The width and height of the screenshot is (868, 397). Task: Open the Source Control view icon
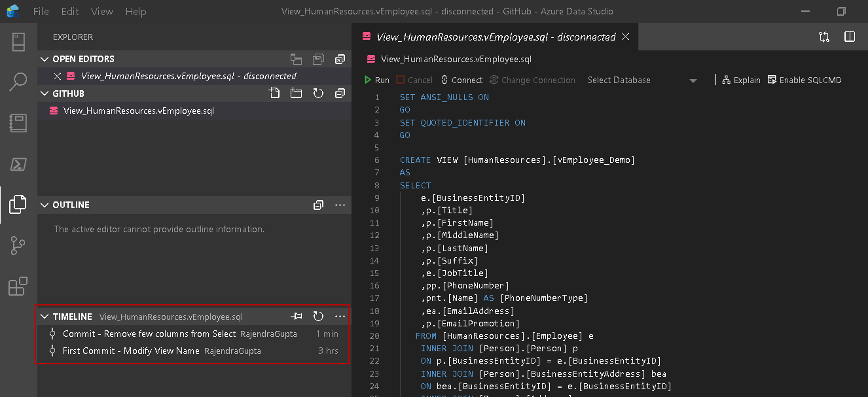[18, 246]
